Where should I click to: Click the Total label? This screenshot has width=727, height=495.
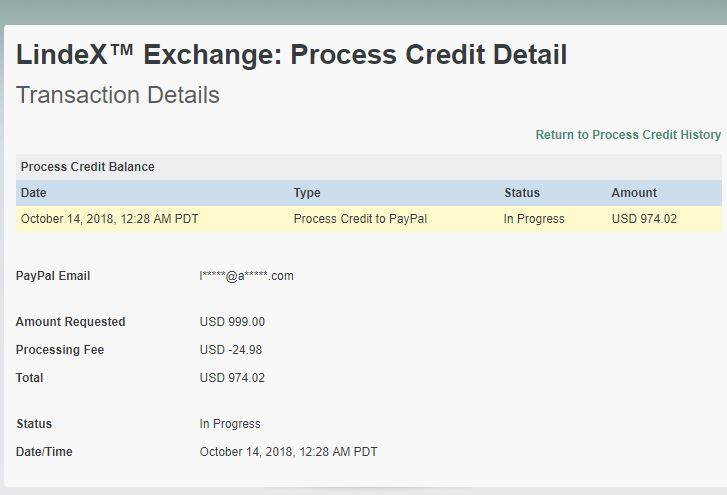[30, 378]
